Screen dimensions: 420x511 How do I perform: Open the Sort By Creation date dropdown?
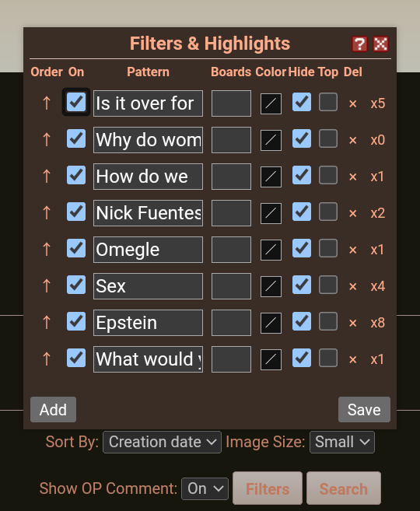pyautogui.click(x=162, y=443)
